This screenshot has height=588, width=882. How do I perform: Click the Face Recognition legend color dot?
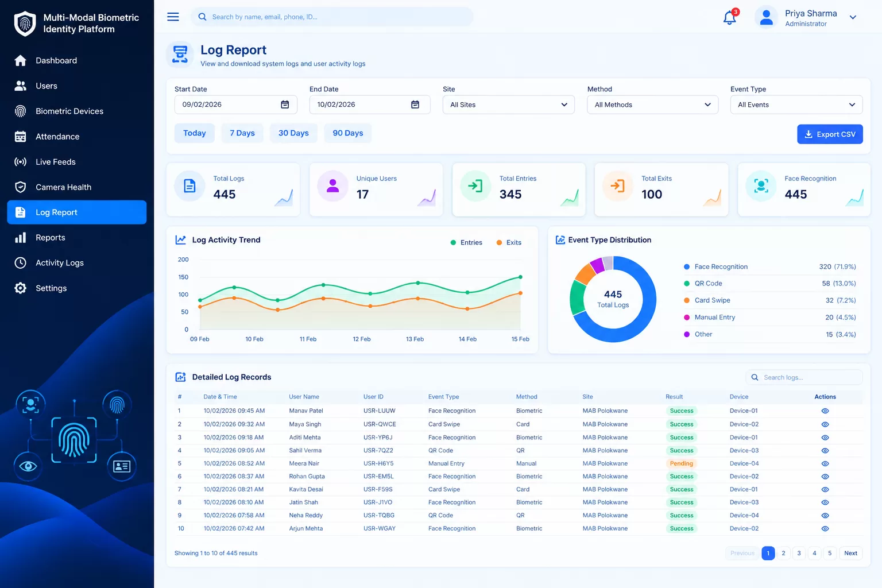click(687, 267)
